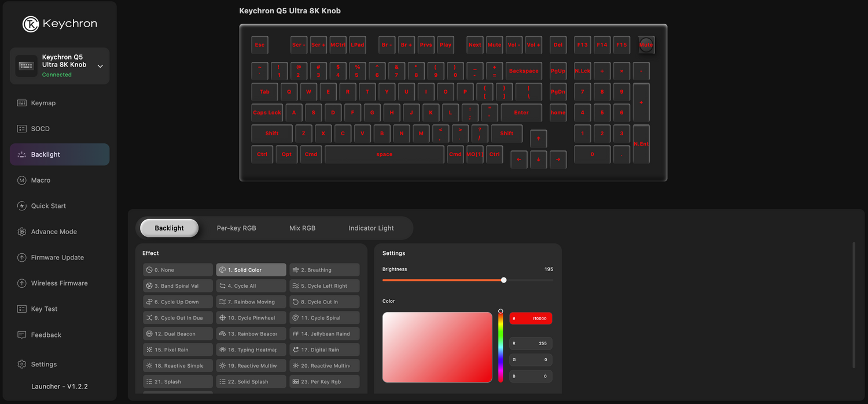Choose the 7. Rainbow Moving effect
This screenshot has height=404, width=868.
251,301
